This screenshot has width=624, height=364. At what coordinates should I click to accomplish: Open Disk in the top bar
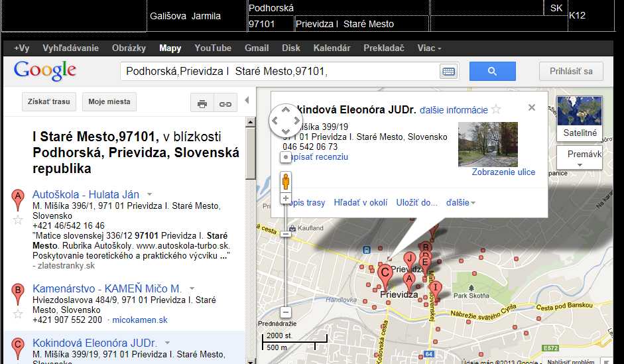coord(291,48)
